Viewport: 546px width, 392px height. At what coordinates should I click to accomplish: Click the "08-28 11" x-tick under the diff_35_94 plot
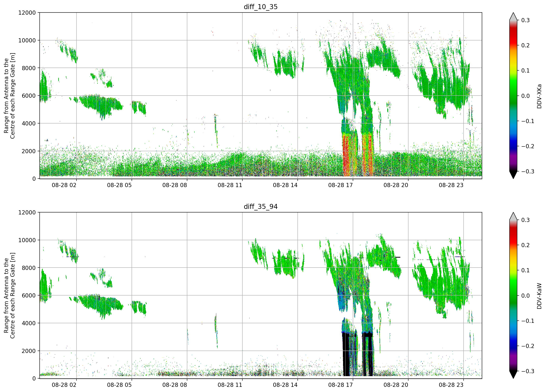[x=230, y=385]
